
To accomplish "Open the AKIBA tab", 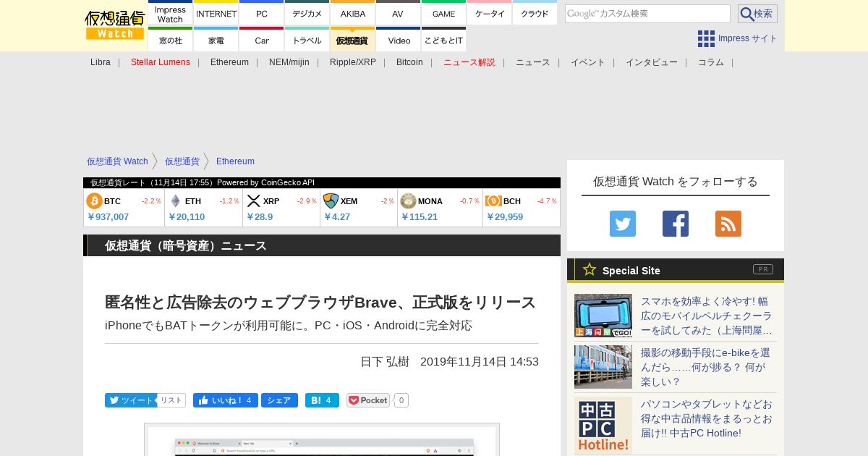I will 353,14.
